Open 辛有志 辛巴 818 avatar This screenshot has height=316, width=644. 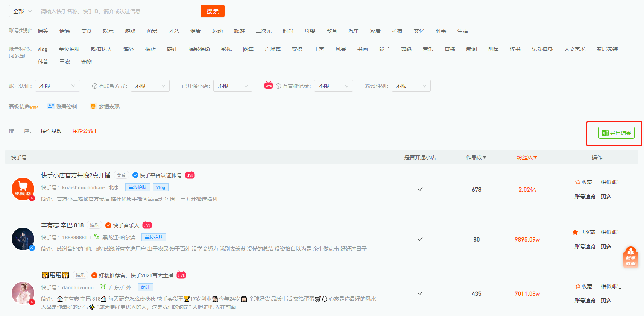[23, 239]
